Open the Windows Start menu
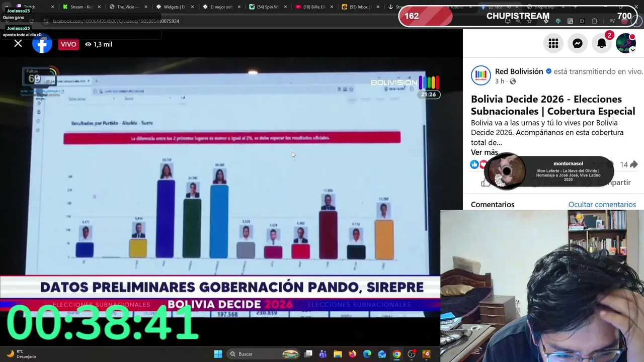 point(218,354)
